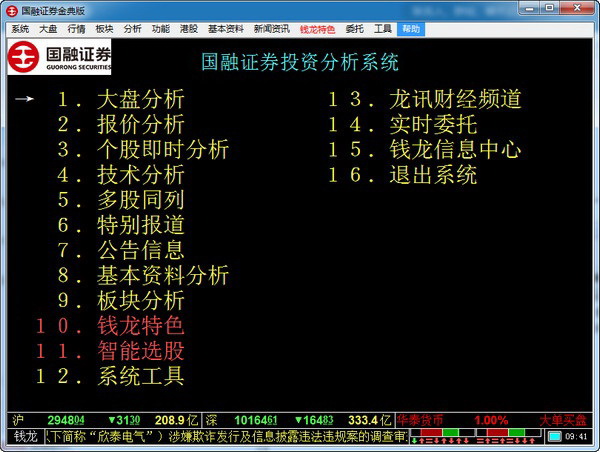Open 6. 特别报道 entry
The image size is (600, 452).
pyautogui.click(x=121, y=225)
